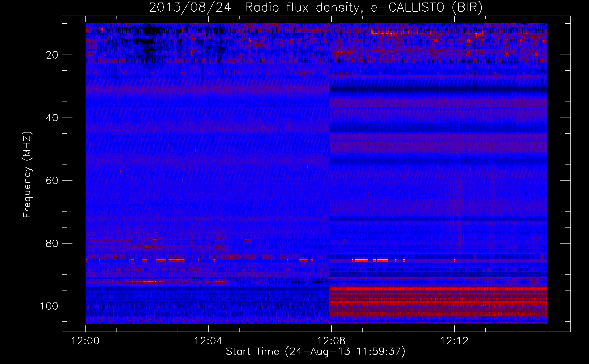Click the "12:04" time tick label
Viewport: 589px width, 364px height.
tap(208, 341)
